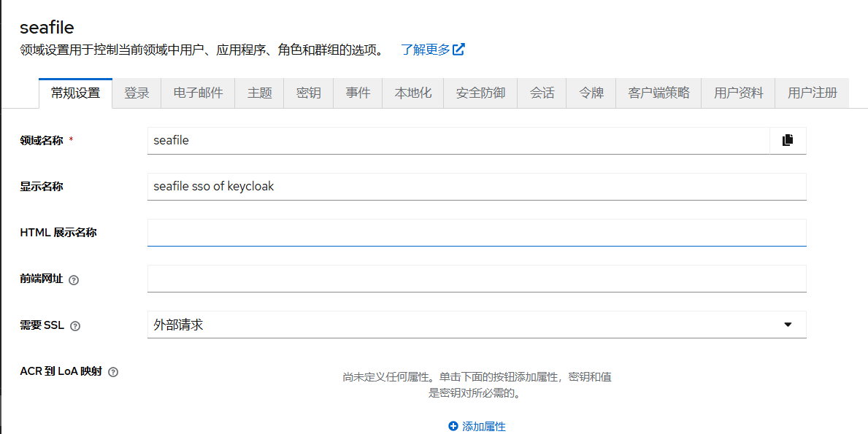Select the 会话 tab
The height and width of the screenshot is (434, 868).
(x=542, y=93)
